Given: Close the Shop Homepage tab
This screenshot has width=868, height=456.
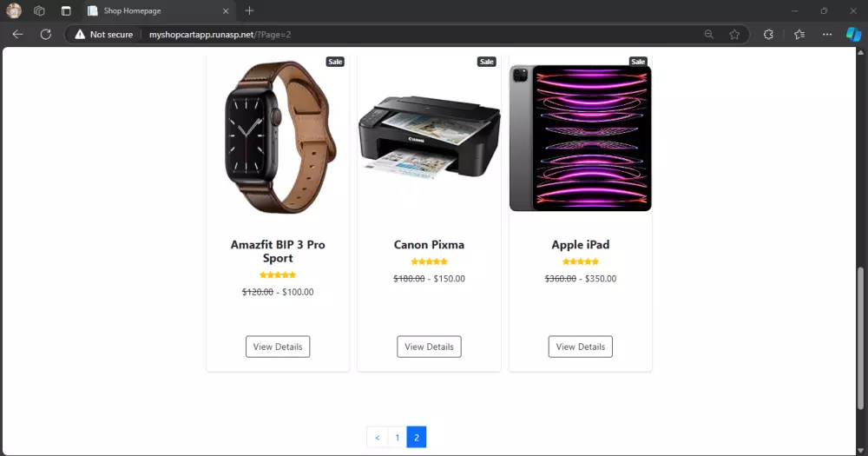Looking at the screenshot, I should [226, 10].
